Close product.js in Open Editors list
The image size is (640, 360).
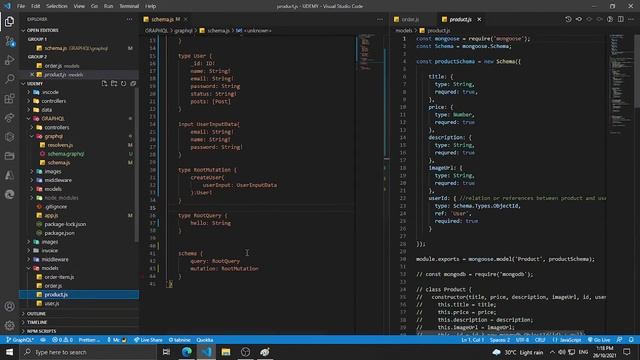(x=32, y=75)
